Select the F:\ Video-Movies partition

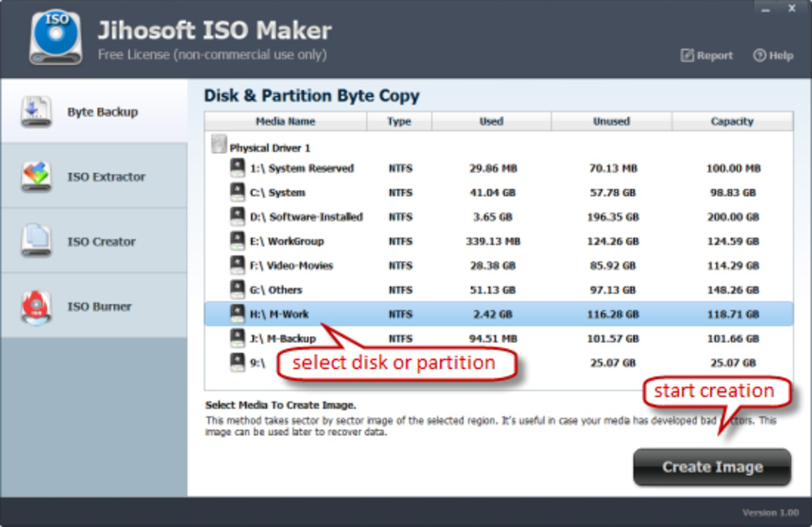[x=499, y=265]
